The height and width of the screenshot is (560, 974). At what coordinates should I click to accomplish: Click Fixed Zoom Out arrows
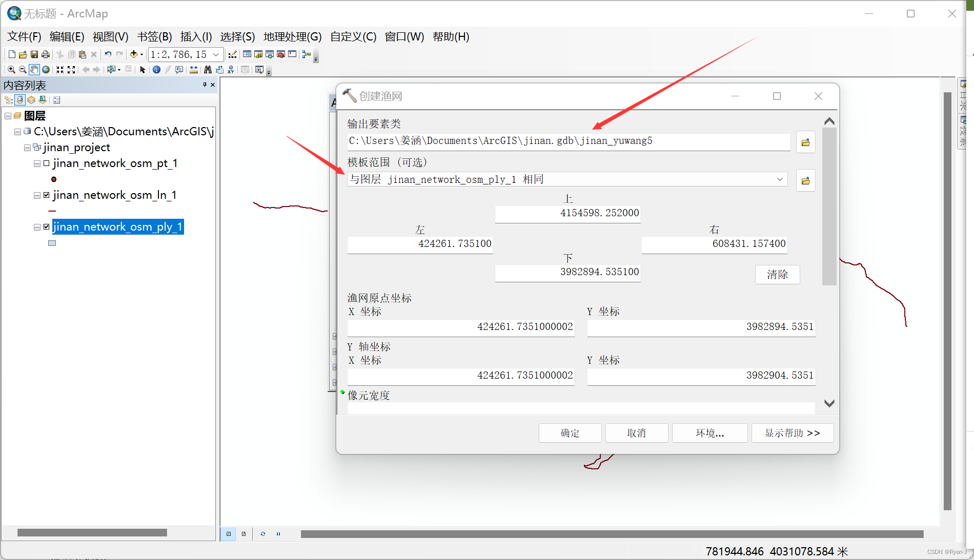71,70
